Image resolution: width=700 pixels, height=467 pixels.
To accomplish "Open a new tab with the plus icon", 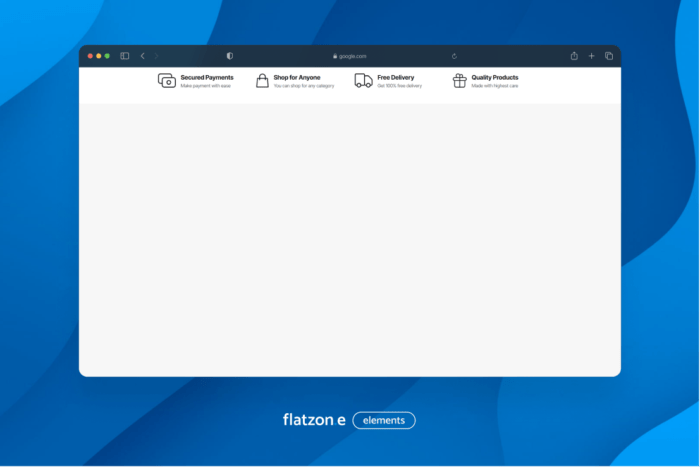I will [x=591, y=56].
